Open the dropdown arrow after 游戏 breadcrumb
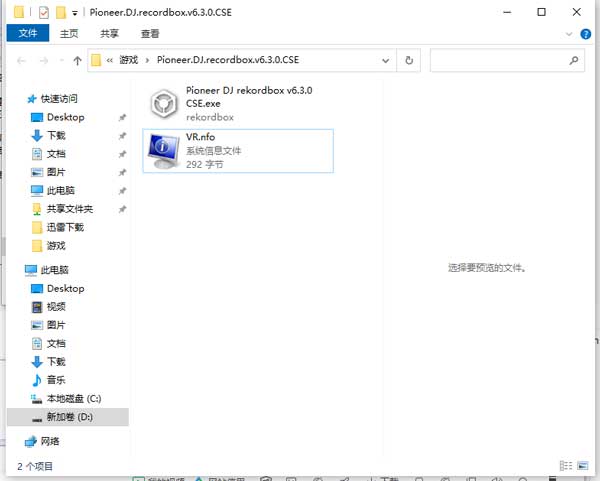 (147, 60)
